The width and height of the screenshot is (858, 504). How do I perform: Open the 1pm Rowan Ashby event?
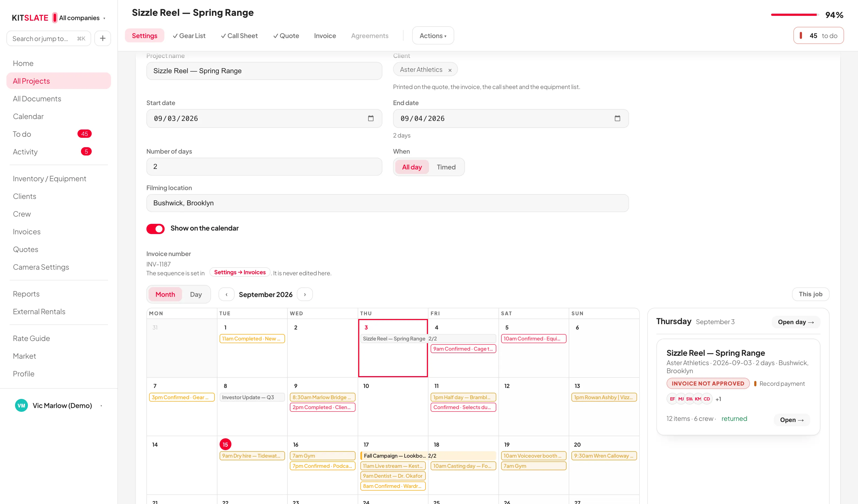604,397
